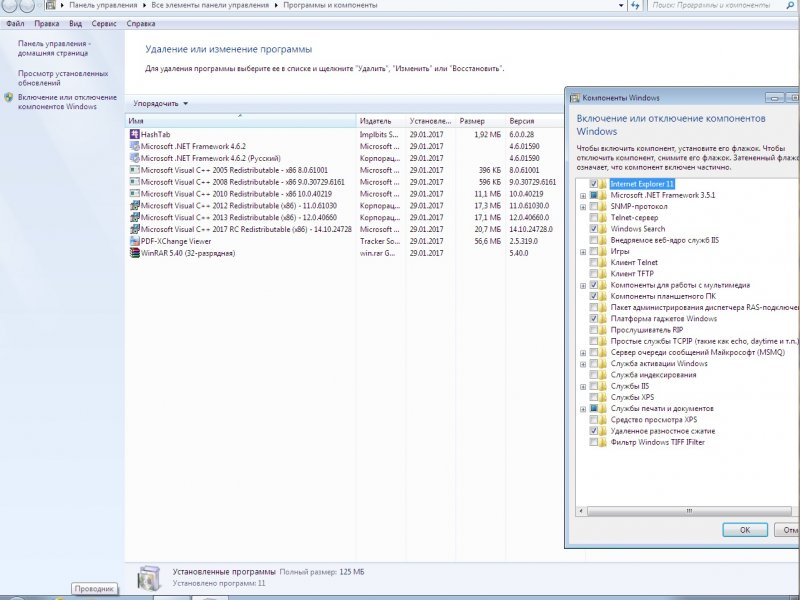Click the Компоненты Windows dialog title icon
This screenshot has width=800, height=600.
tap(575, 97)
